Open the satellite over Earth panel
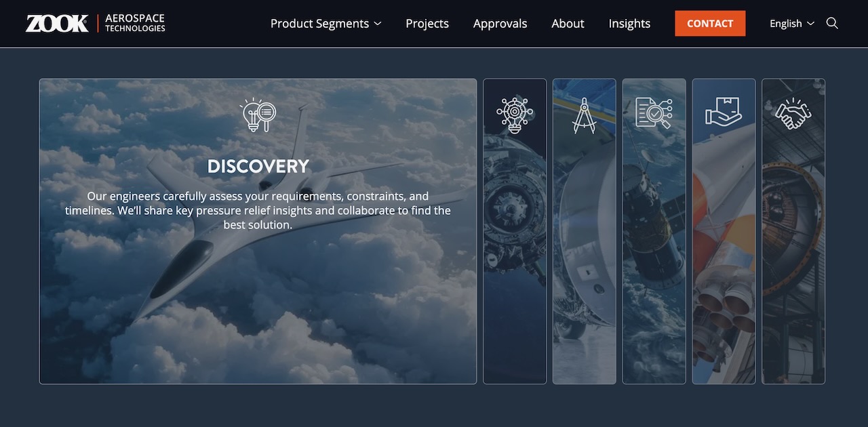Viewport: 868px width, 427px height. [x=654, y=271]
